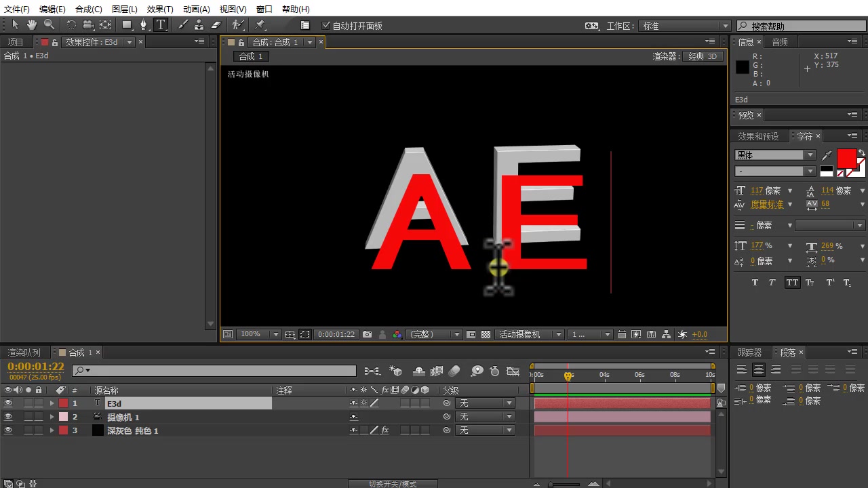Screen dimensions: 868x488
Task: Select the Puppet Pin tool
Action: (x=260, y=25)
